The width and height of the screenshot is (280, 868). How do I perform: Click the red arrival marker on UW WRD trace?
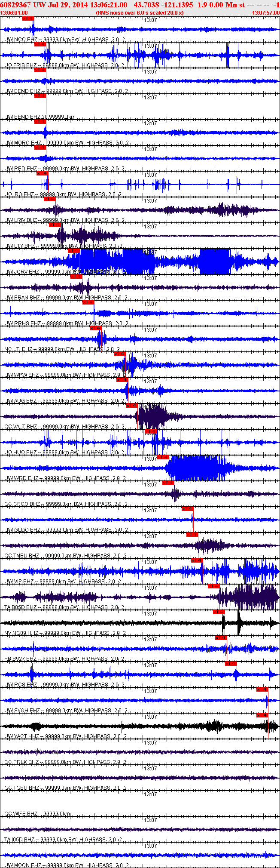163,457
